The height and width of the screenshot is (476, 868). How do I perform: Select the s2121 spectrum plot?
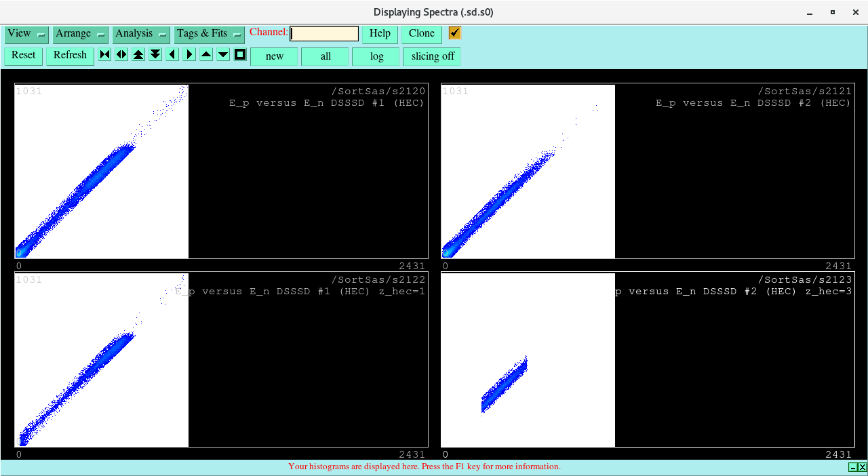tap(648, 171)
